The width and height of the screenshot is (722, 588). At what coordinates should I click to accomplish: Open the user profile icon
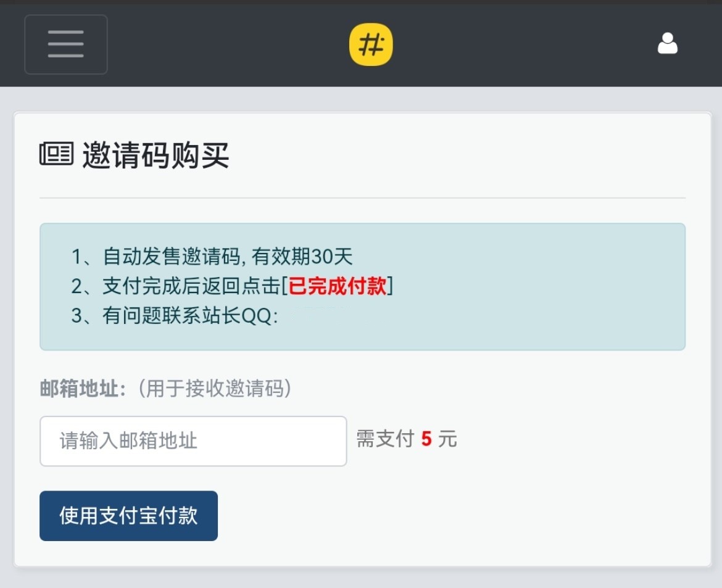click(x=667, y=44)
